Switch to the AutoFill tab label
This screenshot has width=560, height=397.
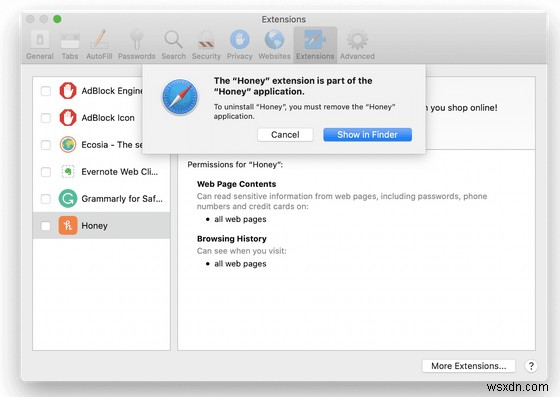coord(99,56)
